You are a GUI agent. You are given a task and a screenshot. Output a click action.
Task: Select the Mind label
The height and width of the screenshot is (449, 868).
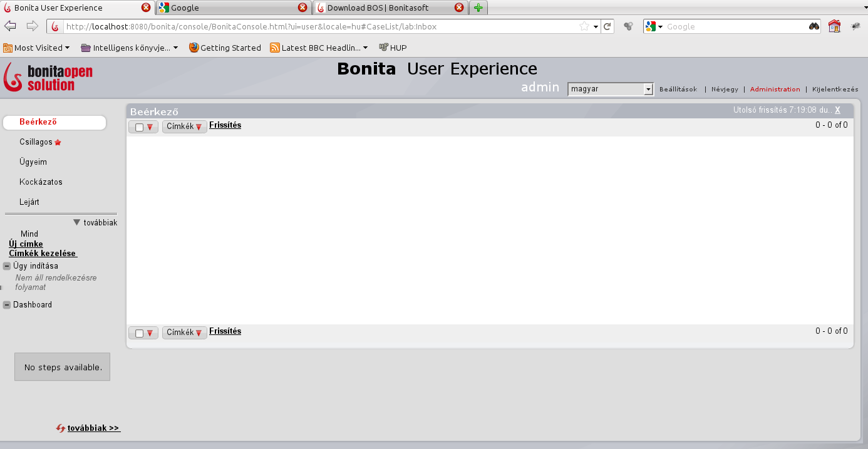click(29, 234)
